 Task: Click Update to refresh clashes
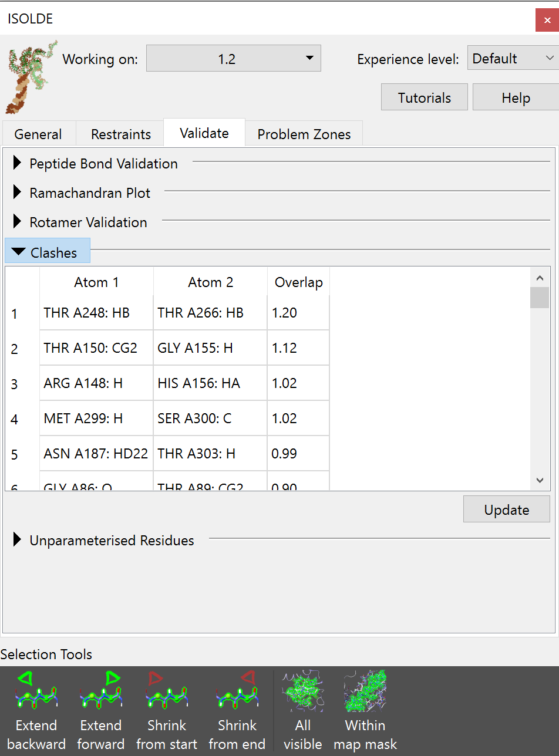pos(507,509)
